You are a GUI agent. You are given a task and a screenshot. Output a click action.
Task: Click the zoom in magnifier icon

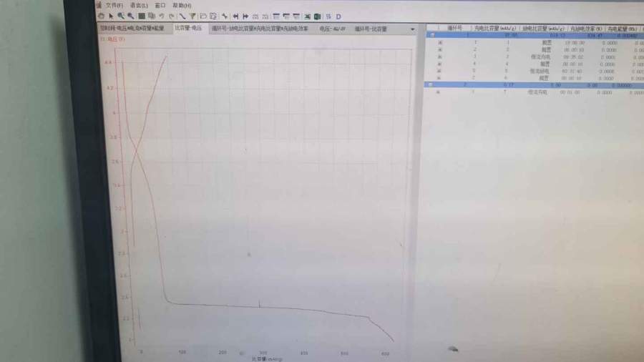click(121, 16)
